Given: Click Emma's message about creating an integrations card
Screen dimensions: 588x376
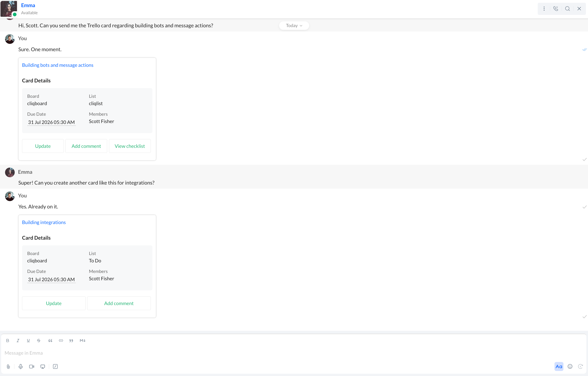Looking at the screenshot, I should click(87, 183).
